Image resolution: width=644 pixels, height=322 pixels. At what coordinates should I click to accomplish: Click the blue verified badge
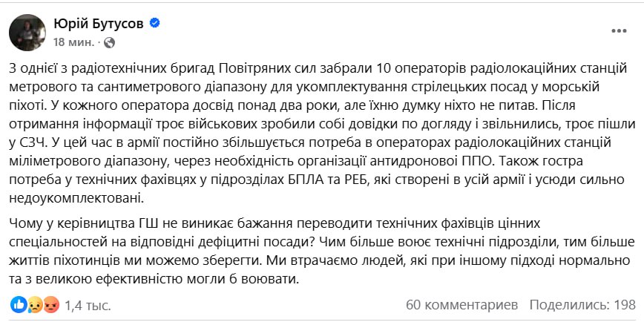[155, 24]
